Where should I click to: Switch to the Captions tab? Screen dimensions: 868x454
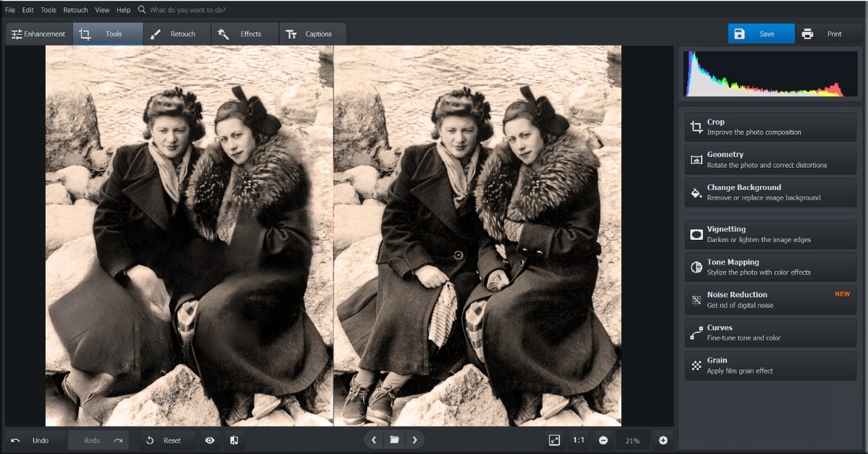(x=312, y=34)
